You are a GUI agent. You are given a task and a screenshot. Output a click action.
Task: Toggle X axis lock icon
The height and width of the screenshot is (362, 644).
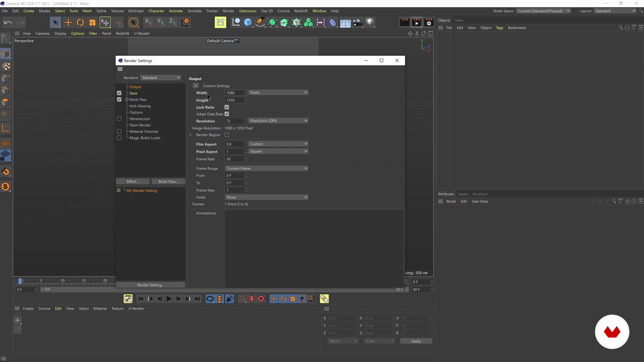(x=149, y=22)
